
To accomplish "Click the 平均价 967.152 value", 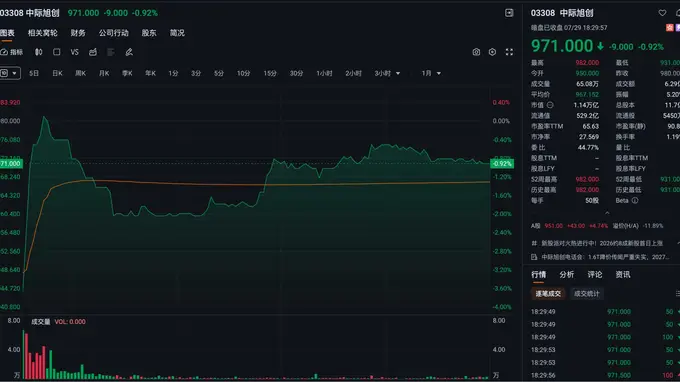I will (x=587, y=95).
